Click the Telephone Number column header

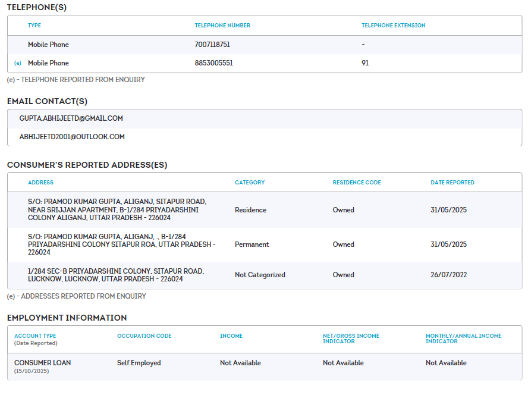[222, 26]
